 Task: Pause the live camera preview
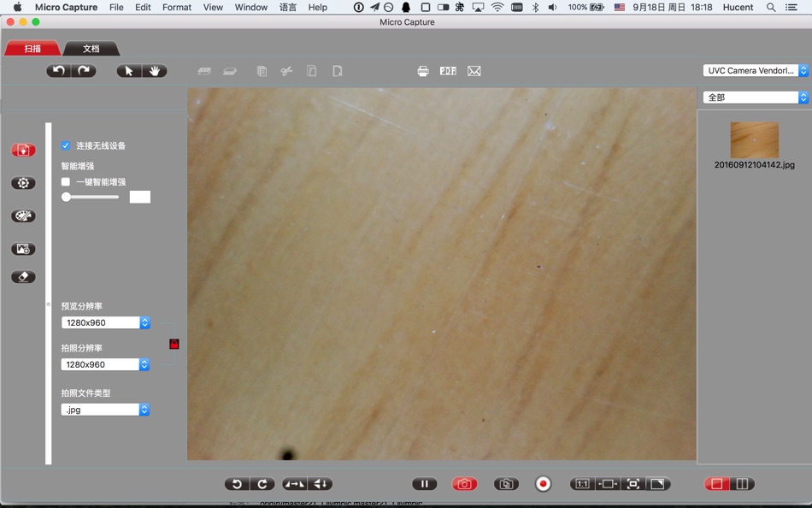click(425, 483)
